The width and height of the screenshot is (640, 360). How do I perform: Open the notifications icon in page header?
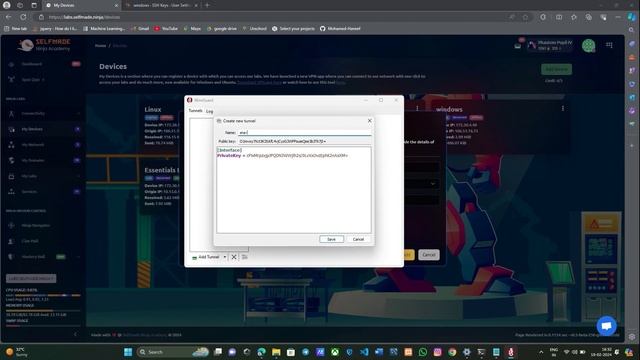pyautogui.click(x=518, y=45)
